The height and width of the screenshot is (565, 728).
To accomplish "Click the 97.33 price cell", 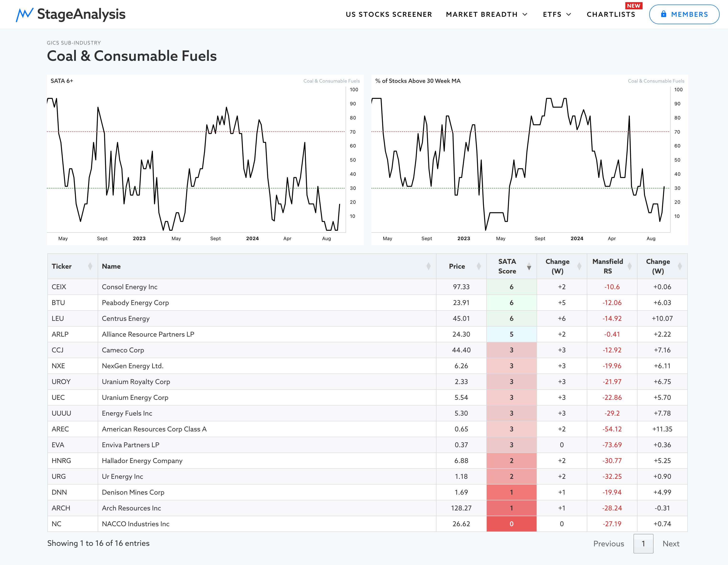I will (x=461, y=287).
